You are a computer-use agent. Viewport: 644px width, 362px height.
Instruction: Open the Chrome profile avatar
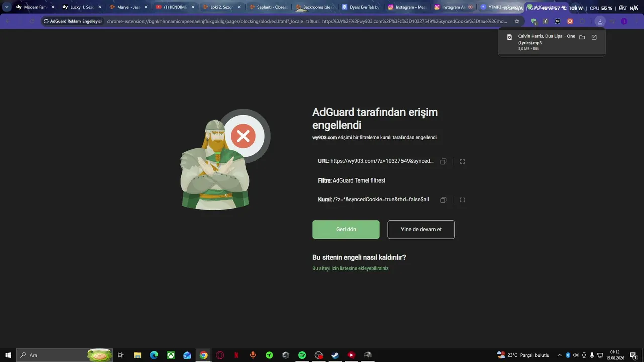[x=624, y=21]
